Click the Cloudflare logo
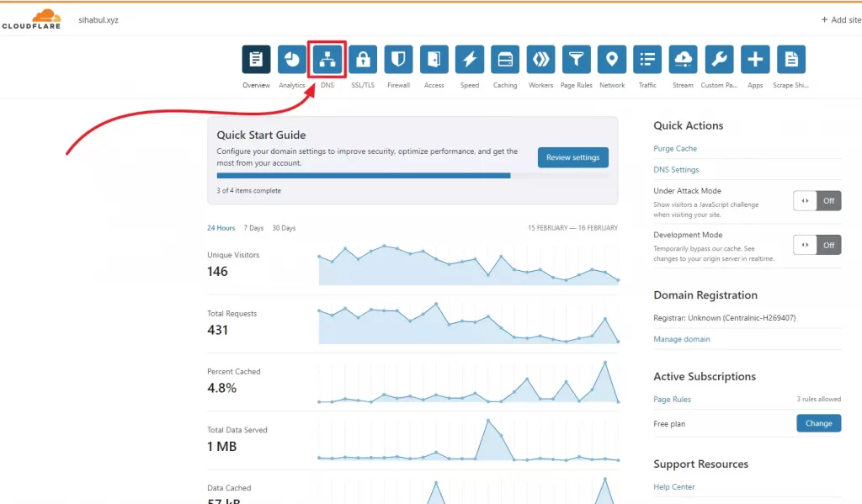The height and width of the screenshot is (504, 862). pos(31,19)
